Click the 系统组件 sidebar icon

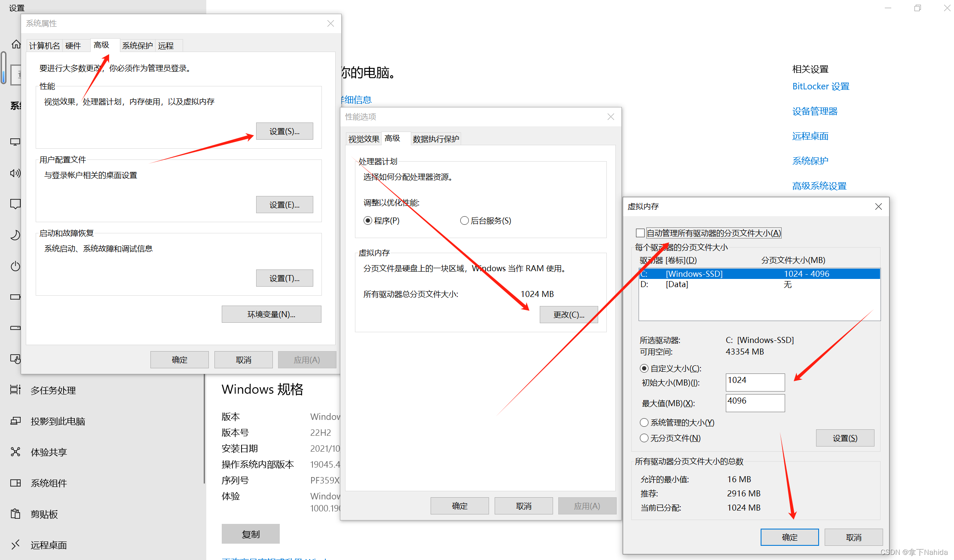(15, 483)
